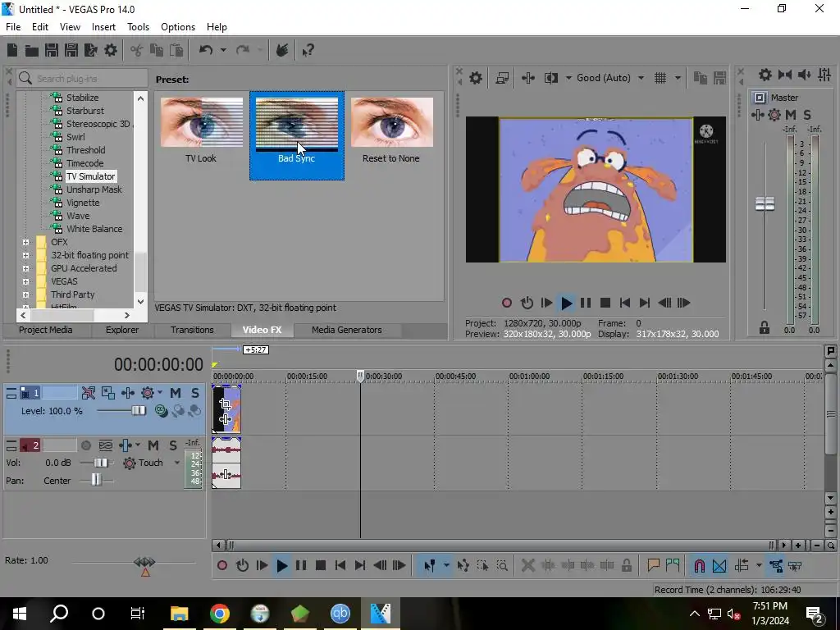The width and height of the screenshot is (840, 630).
Task: Expand the GPU Accelerated folder
Action: click(x=25, y=268)
